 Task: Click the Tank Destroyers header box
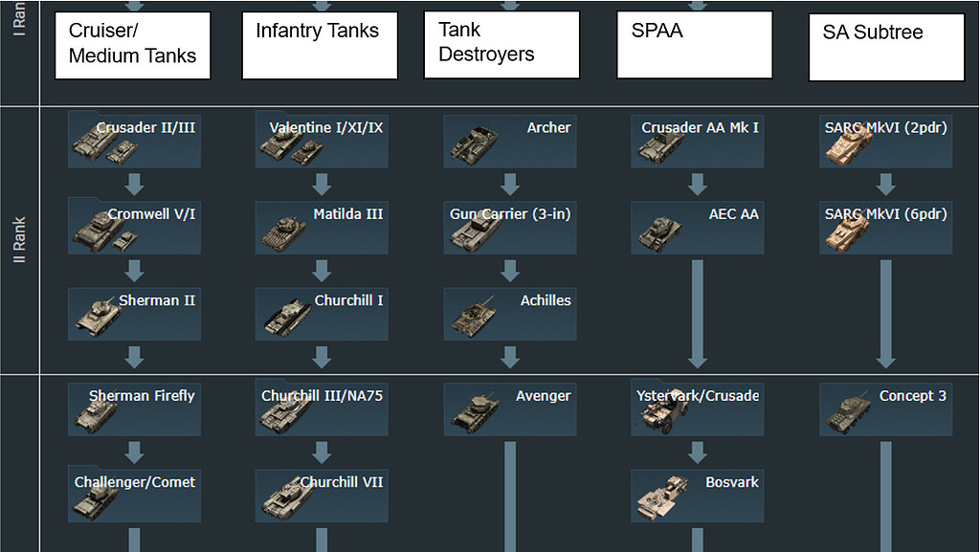pos(501,44)
